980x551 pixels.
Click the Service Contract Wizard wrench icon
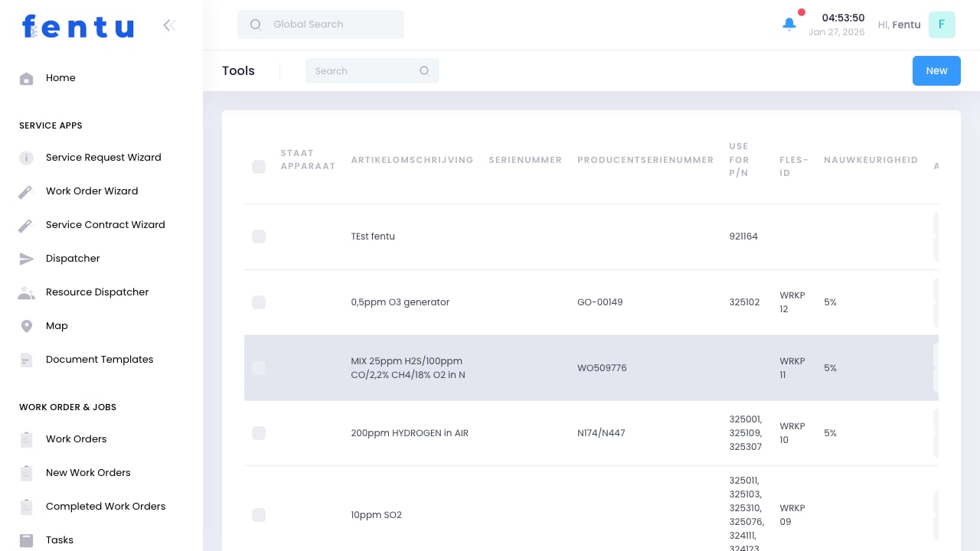[x=26, y=225]
